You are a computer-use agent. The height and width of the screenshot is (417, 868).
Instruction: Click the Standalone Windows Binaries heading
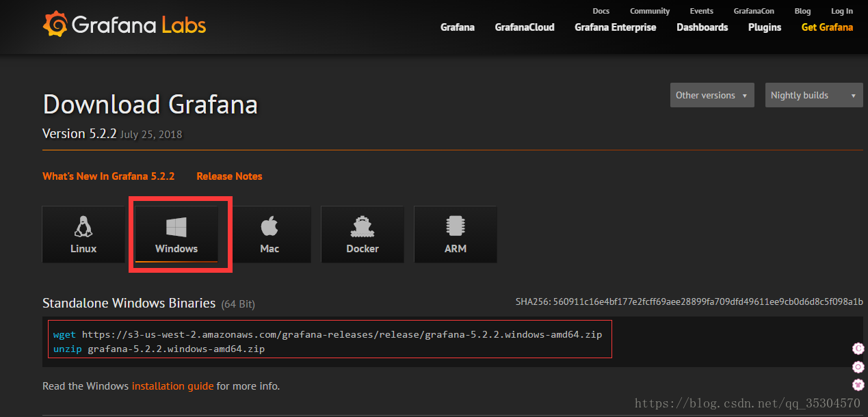coord(129,303)
